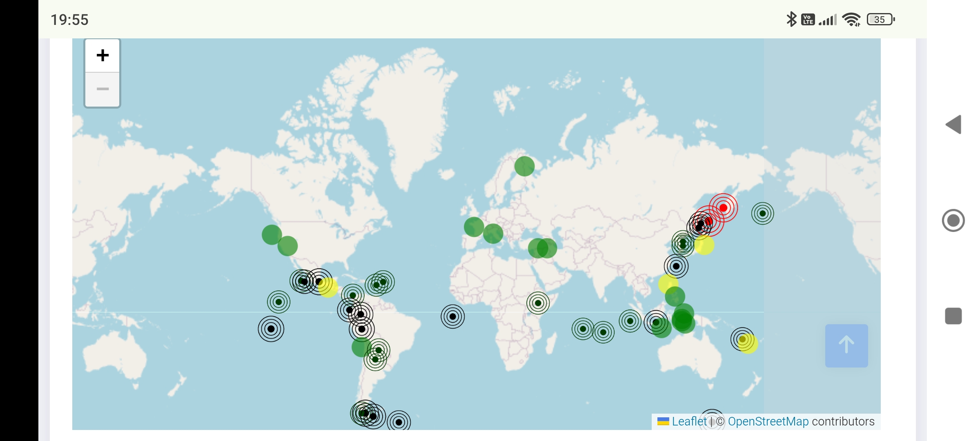Click the black ringed marker in South Pacific
980x441 pixels.
click(x=271, y=329)
